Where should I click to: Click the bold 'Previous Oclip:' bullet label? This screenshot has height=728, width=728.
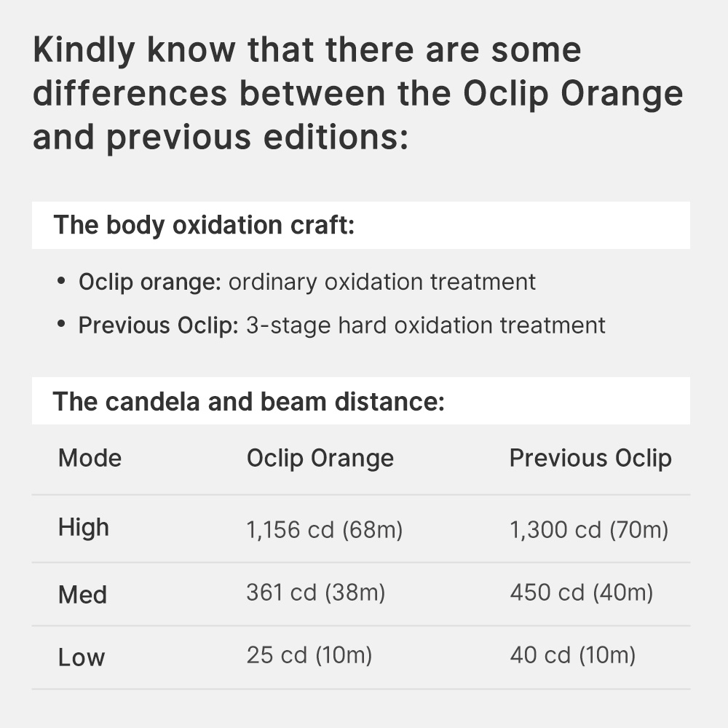click(x=158, y=325)
